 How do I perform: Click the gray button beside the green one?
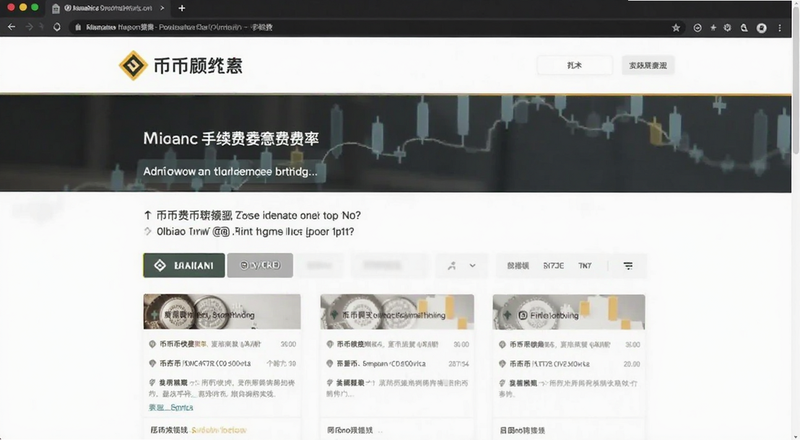coord(260,265)
